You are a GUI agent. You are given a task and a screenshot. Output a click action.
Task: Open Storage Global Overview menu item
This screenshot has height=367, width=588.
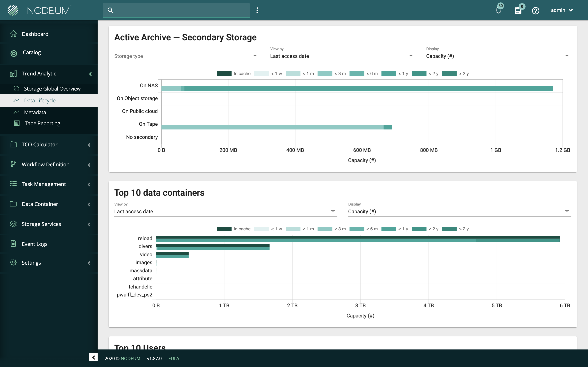coord(52,89)
